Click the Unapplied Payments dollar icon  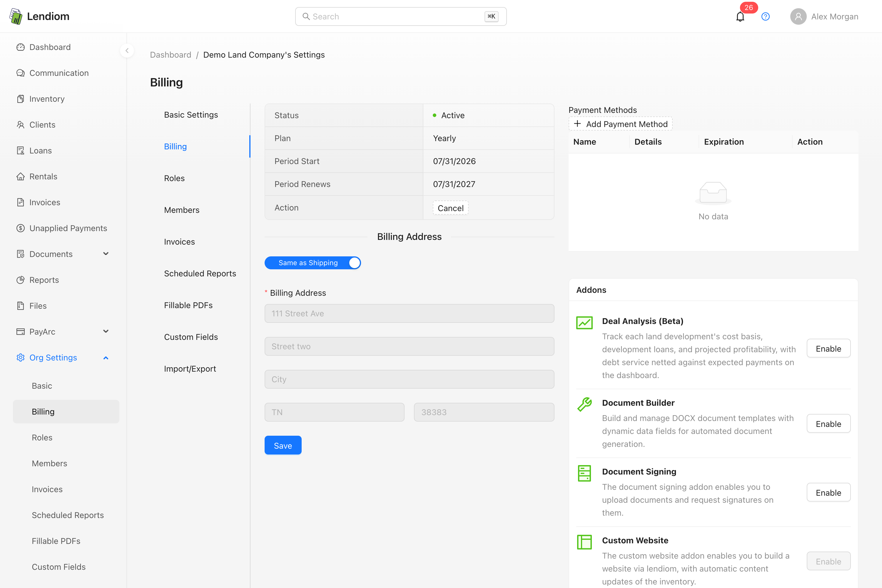[x=21, y=228]
